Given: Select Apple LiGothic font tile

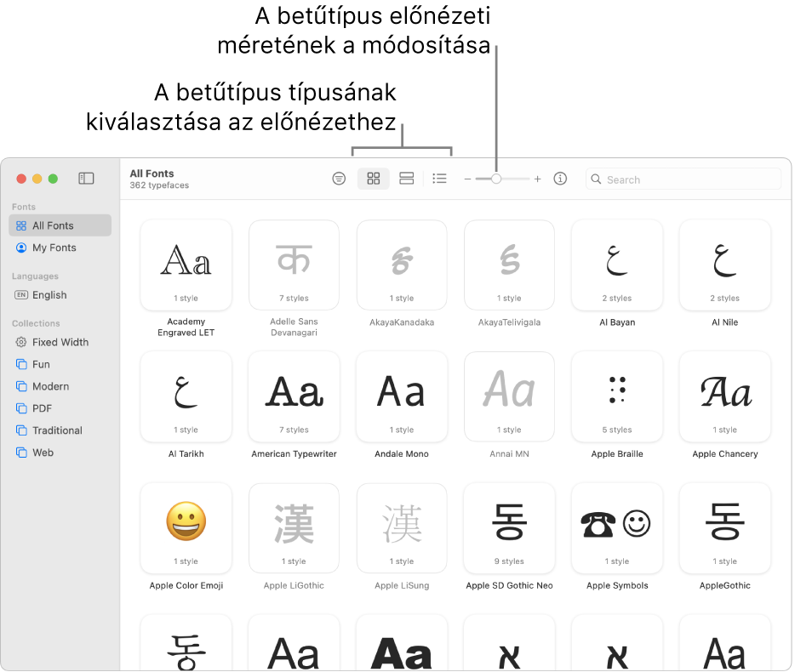Looking at the screenshot, I should [x=294, y=528].
